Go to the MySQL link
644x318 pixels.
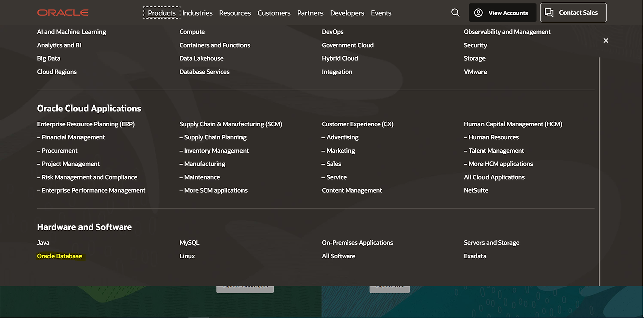point(189,243)
